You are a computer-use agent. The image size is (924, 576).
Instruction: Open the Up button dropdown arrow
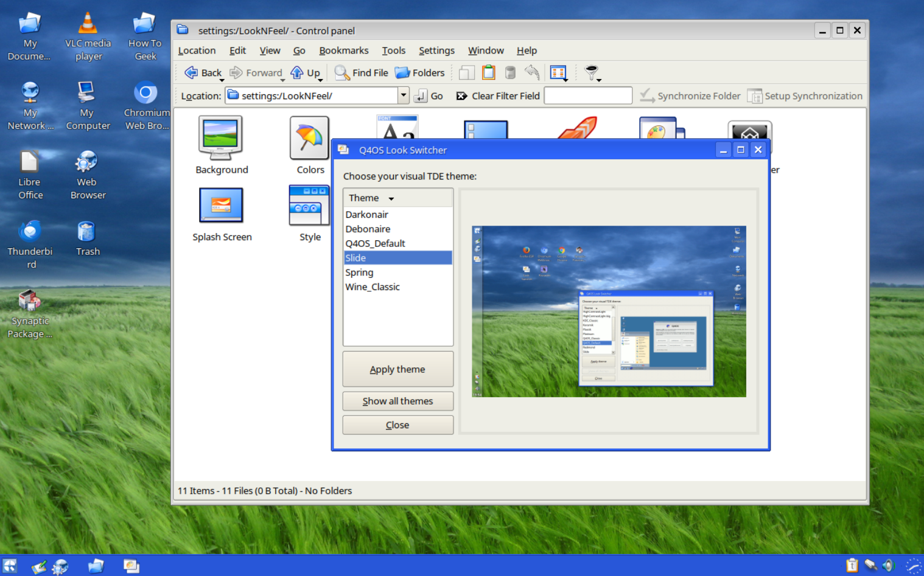320,80
